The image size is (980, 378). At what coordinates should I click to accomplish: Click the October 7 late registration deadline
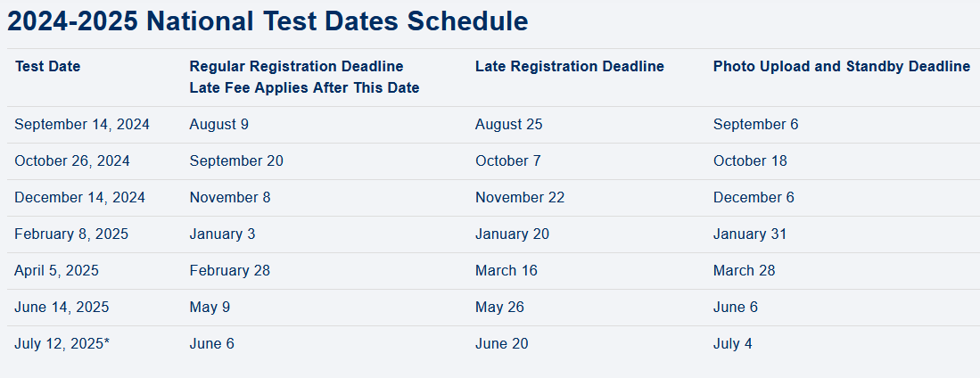507,161
